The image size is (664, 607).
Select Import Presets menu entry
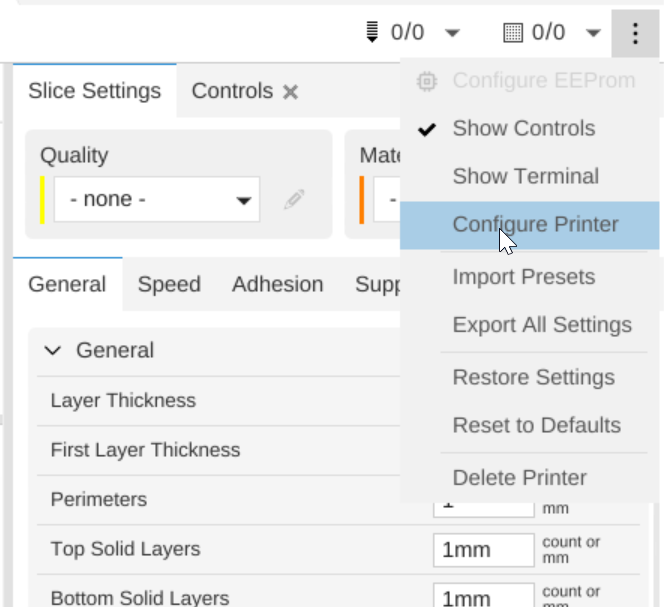point(523,277)
